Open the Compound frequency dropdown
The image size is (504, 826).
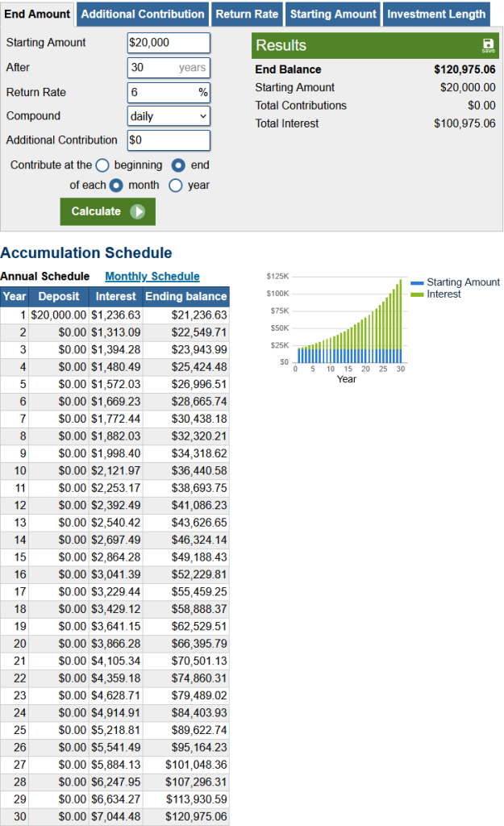[x=169, y=116]
